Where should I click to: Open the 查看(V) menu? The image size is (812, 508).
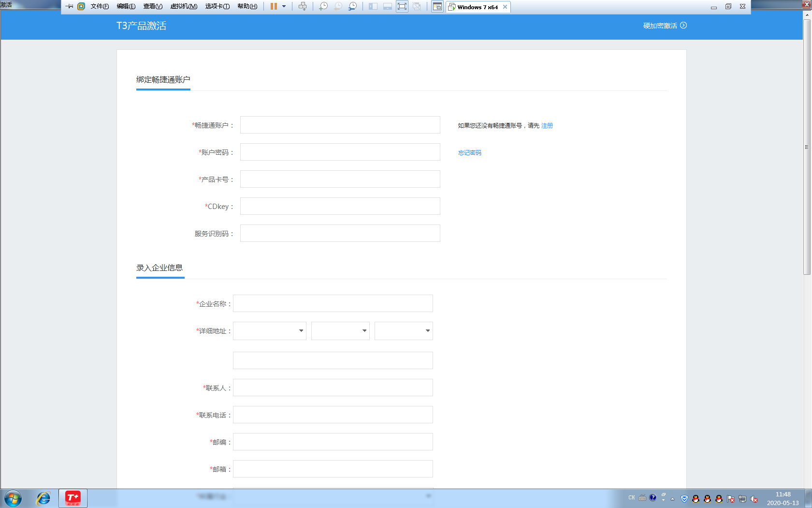click(x=153, y=6)
